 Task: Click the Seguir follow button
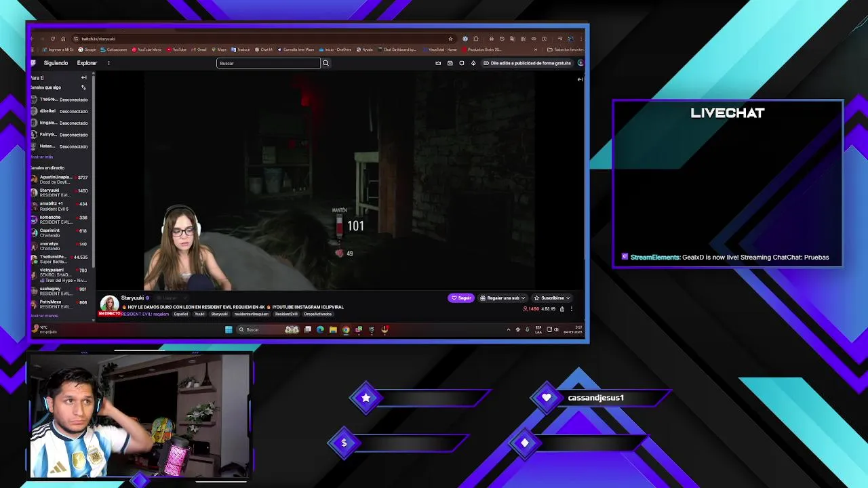click(461, 298)
